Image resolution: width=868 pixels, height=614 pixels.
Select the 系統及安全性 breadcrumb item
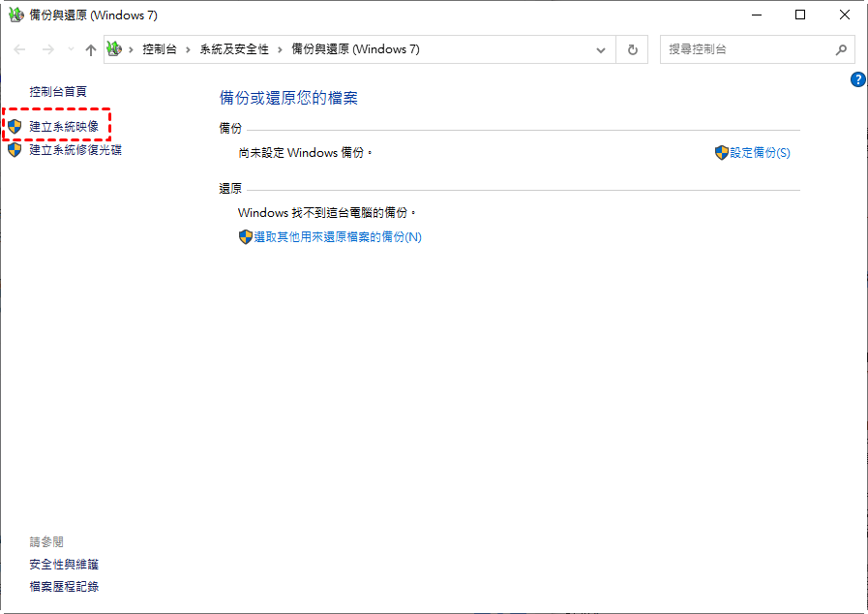pyautogui.click(x=234, y=49)
